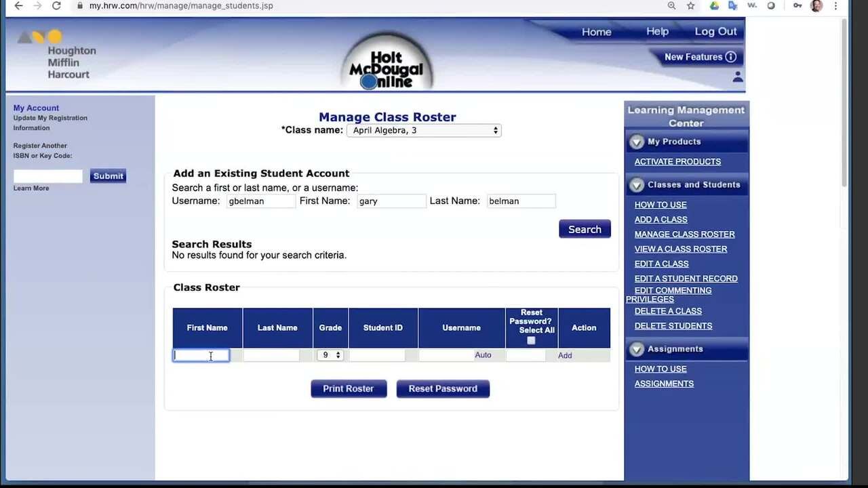Image resolution: width=868 pixels, height=488 pixels.
Task: Select Home in the top navigation
Action: tap(596, 31)
